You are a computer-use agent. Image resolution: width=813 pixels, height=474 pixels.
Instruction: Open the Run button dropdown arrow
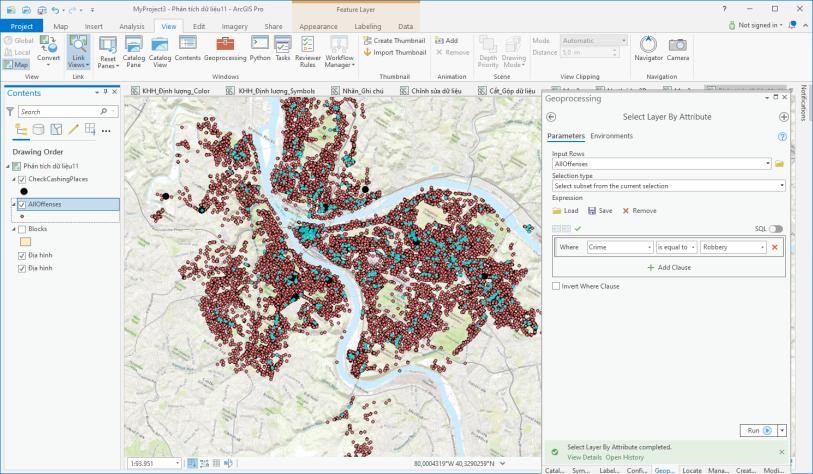pos(782,430)
